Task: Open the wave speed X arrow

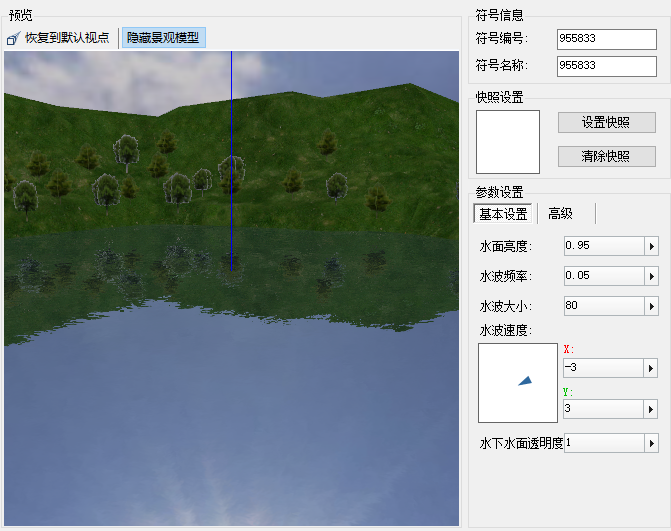Action: click(x=650, y=368)
